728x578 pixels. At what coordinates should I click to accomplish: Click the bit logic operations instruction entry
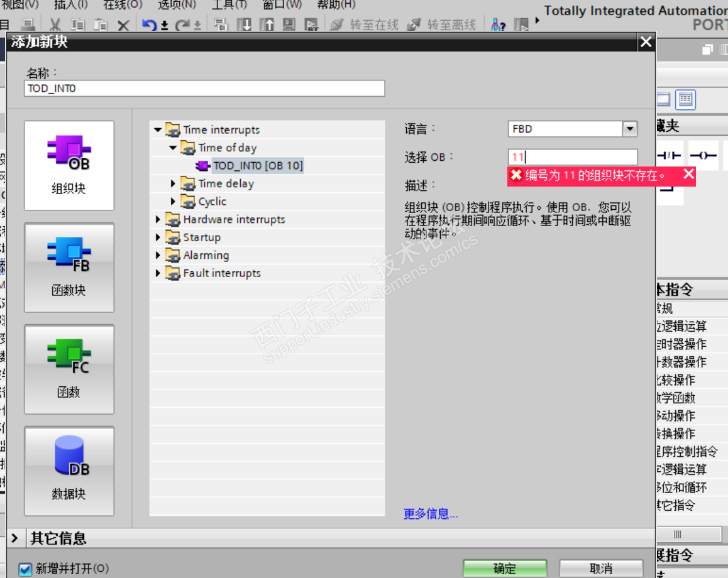tap(682, 326)
